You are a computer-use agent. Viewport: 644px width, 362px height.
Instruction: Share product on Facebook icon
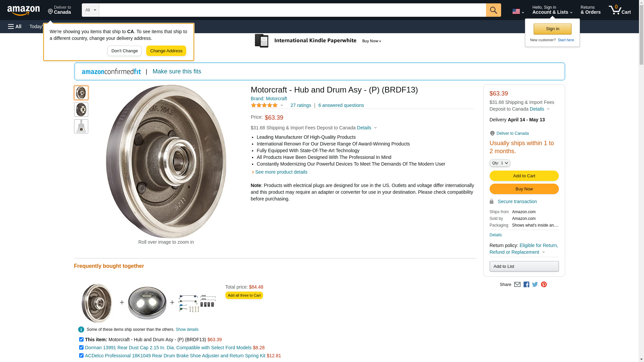(x=526, y=285)
